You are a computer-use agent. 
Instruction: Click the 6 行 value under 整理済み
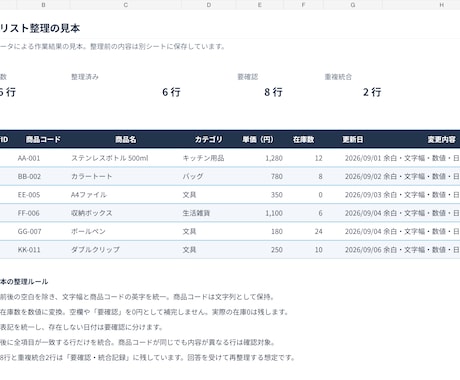[x=171, y=92]
